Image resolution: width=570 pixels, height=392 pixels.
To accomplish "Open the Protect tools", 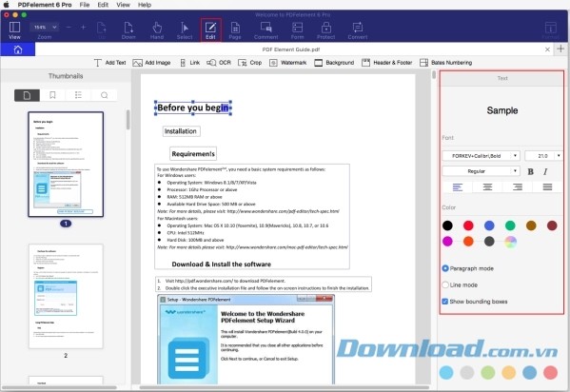I will (x=326, y=30).
